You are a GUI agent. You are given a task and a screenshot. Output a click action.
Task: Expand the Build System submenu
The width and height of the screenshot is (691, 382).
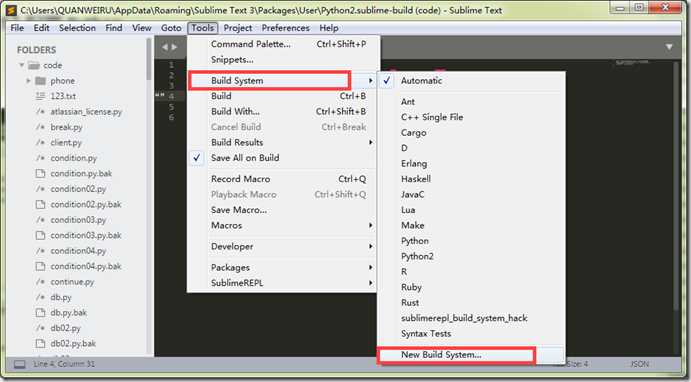tap(283, 81)
